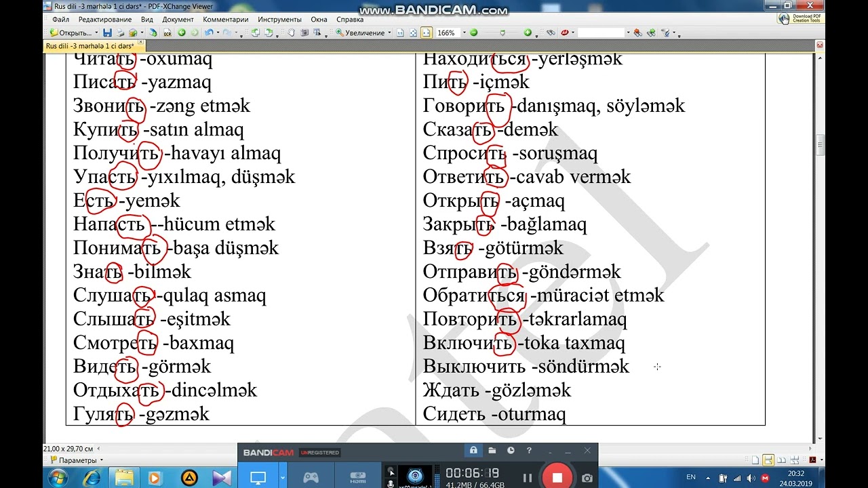Image resolution: width=868 pixels, height=488 pixels.
Task: Open the search field history dropdown
Action: tap(628, 33)
